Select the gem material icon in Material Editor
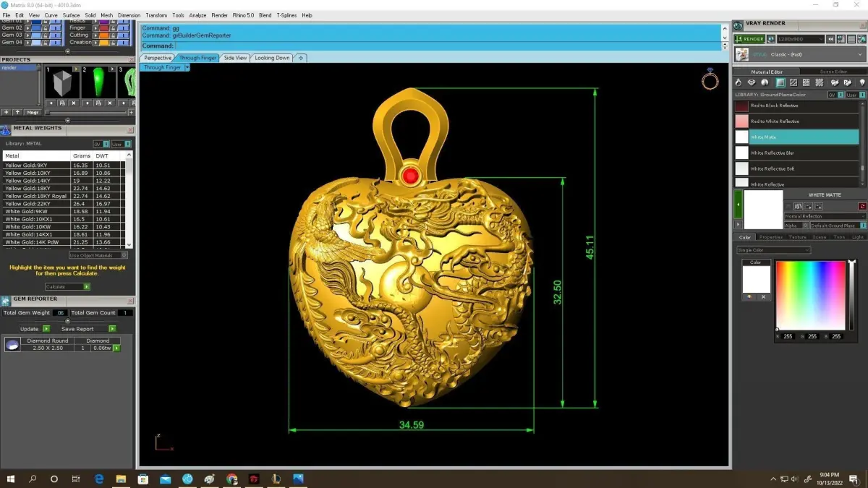The height and width of the screenshot is (488, 868). 752,82
